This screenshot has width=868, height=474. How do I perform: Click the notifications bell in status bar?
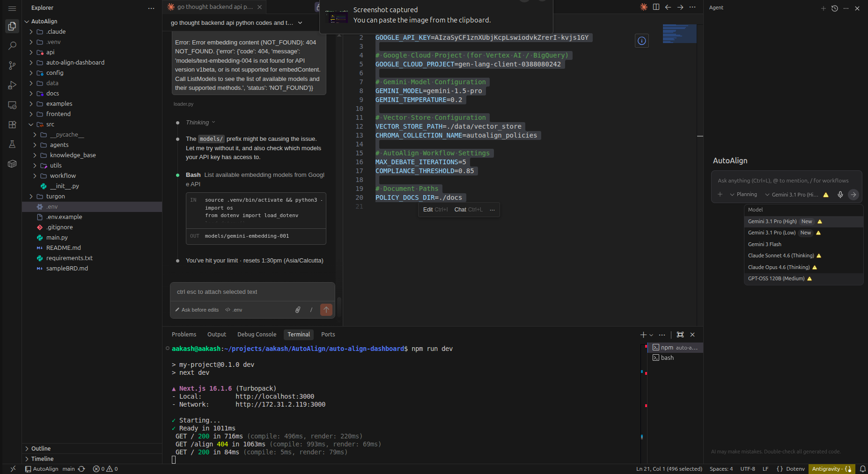tap(862, 469)
